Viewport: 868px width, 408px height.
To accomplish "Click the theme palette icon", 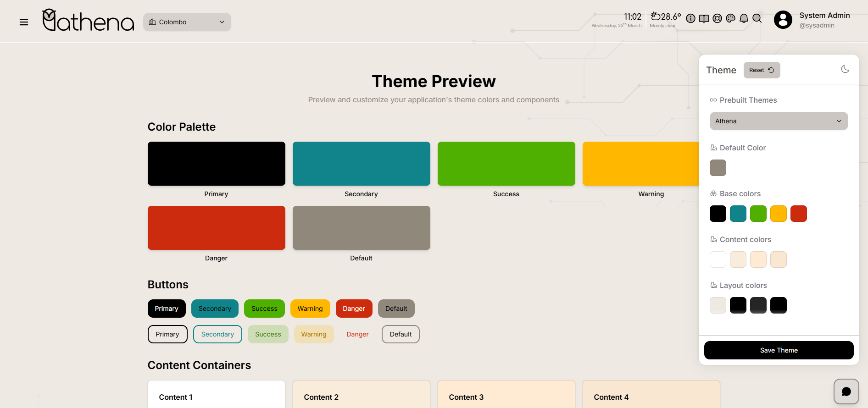I will [731, 18].
